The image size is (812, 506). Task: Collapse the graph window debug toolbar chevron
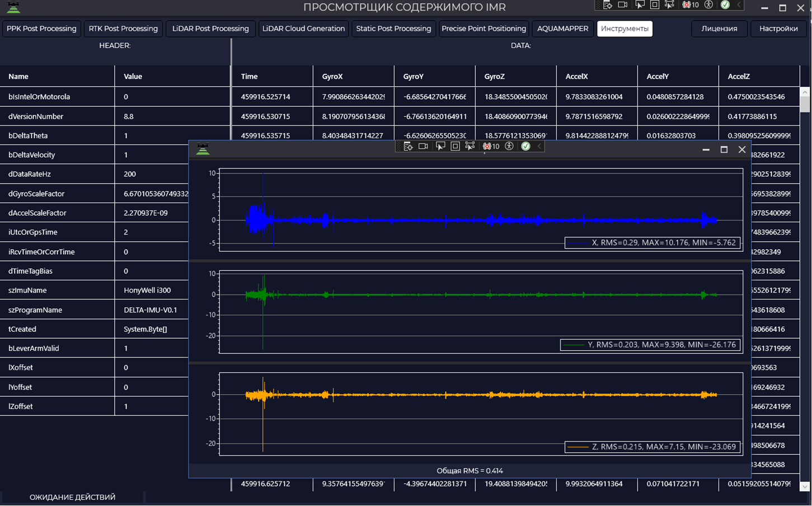(x=539, y=146)
